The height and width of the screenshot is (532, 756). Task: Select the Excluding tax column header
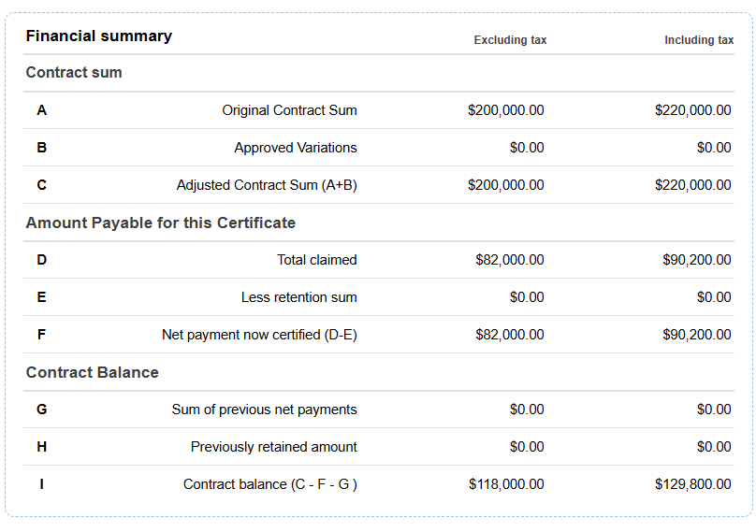[x=510, y=40]
